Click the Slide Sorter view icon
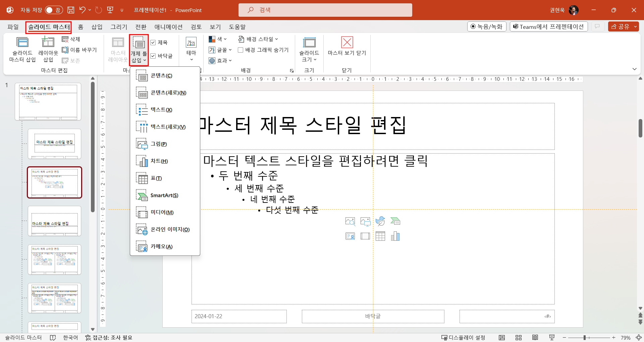 pyautogui.click(x=519, y=338)
